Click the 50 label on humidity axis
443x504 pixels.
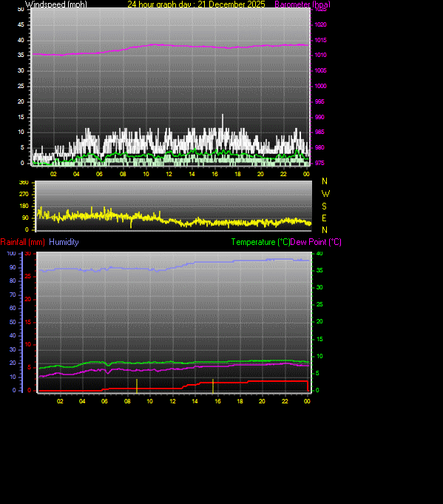(x=13, y=322)
